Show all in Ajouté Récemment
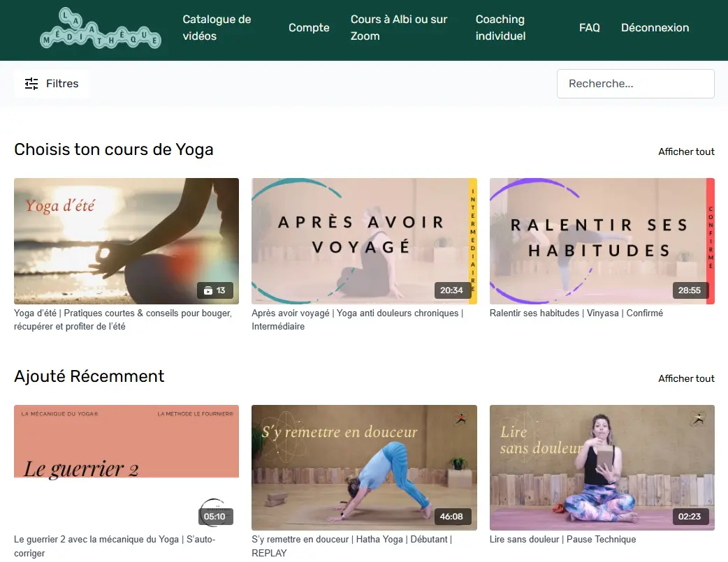 tap(686, 378)
